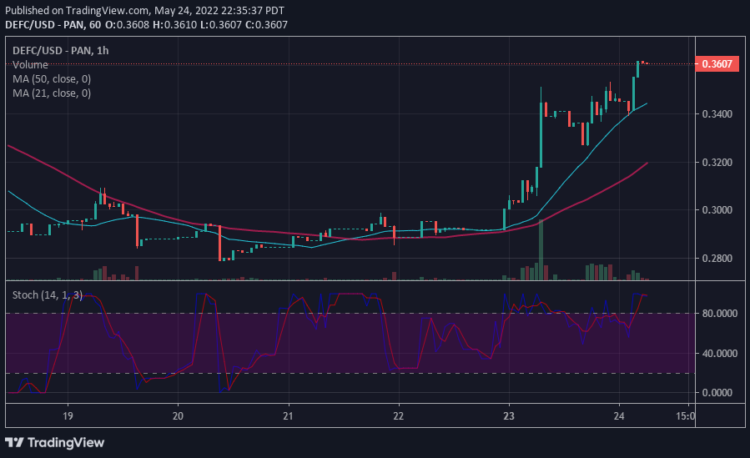This screenshot has height=458, width=750.
Task: Click the 'DEFC/USD - PAN, 1h' chart title
Action: coord(61,51)
